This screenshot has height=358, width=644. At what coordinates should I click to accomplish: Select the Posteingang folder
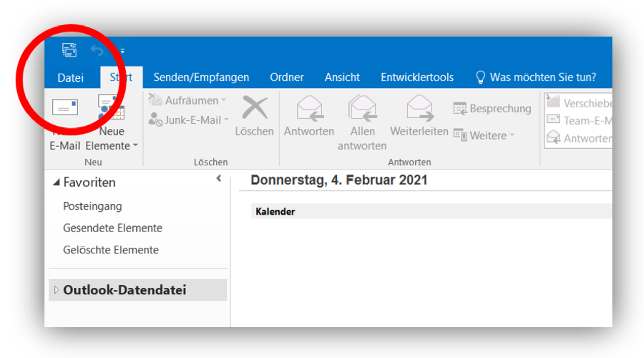[x=93, y=206]
